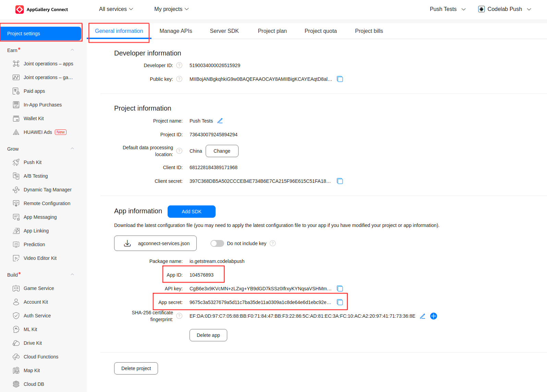The height and width of the screenshot is (392, 547).
Task: Open the Codelab Push app dropdown
Action: coord(505,9)
